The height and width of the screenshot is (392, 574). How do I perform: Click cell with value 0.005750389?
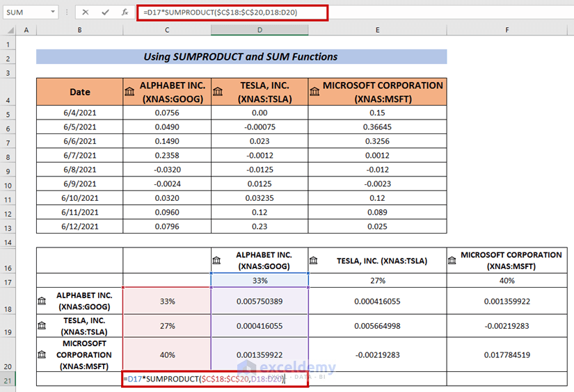(x=260, y=302)
